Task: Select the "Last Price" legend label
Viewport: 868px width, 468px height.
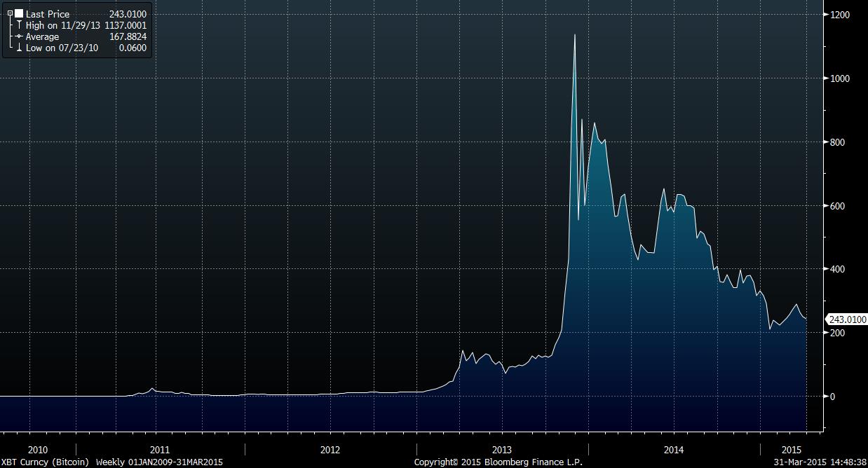Action: [x=48, y=14]
